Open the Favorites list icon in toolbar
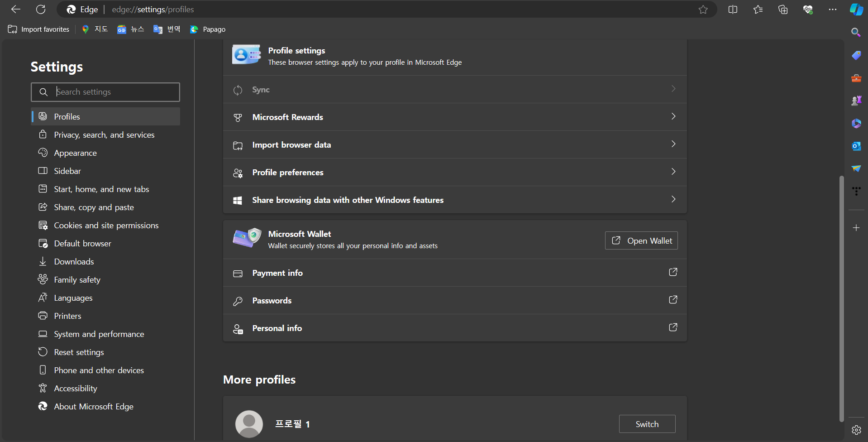This screenshot has width=868, height=442. pos(758,10)
